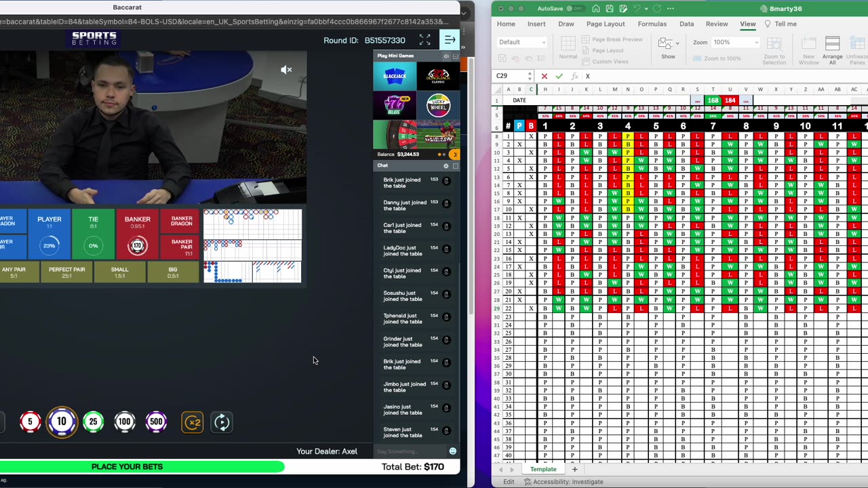The height and width of the screenshot is (488, 868).
Task: Click Undo arrow in Excel title bar
Action: point(637,9)
